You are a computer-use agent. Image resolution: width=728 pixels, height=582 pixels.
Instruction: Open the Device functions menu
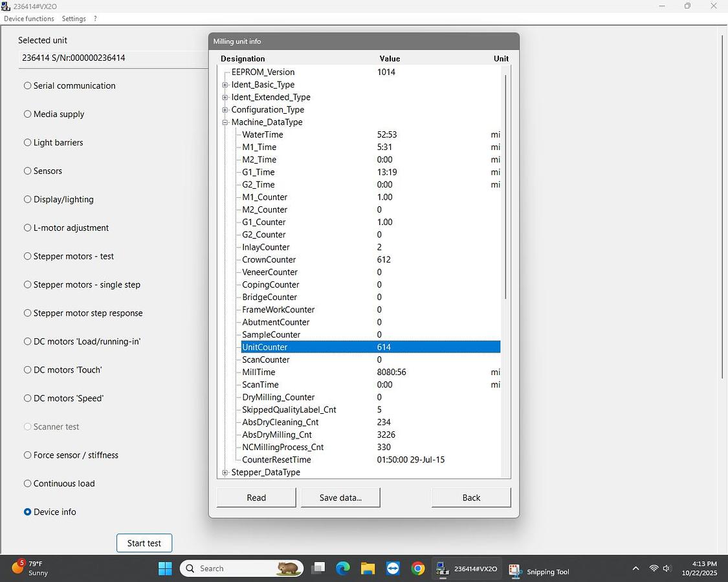[29, 19]
